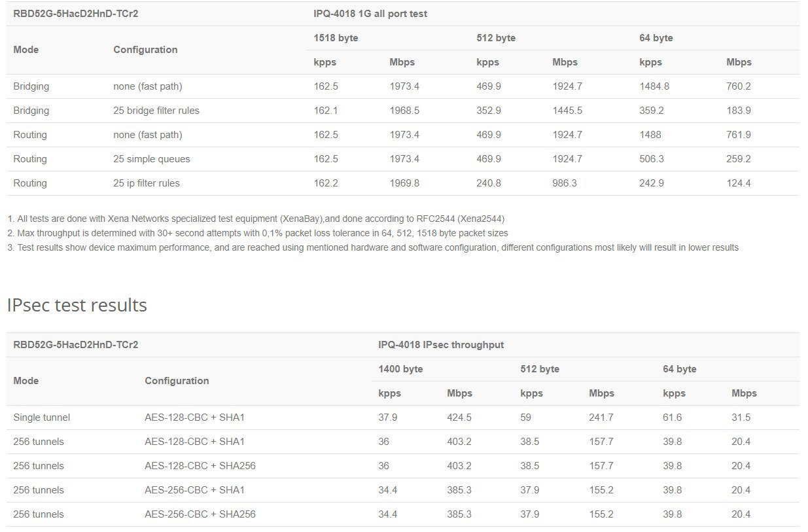
Task: Select the 1445.5 Mbps cell
Action: (567, 111)
